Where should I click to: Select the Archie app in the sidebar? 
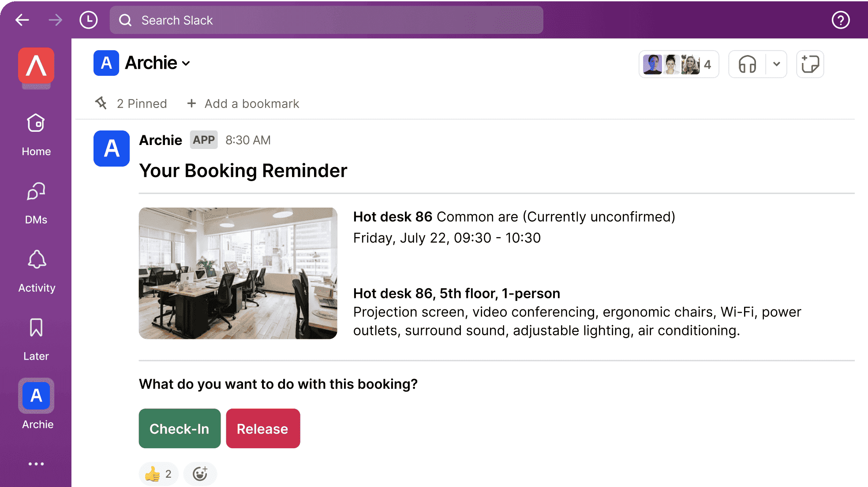tap(36, 396)
